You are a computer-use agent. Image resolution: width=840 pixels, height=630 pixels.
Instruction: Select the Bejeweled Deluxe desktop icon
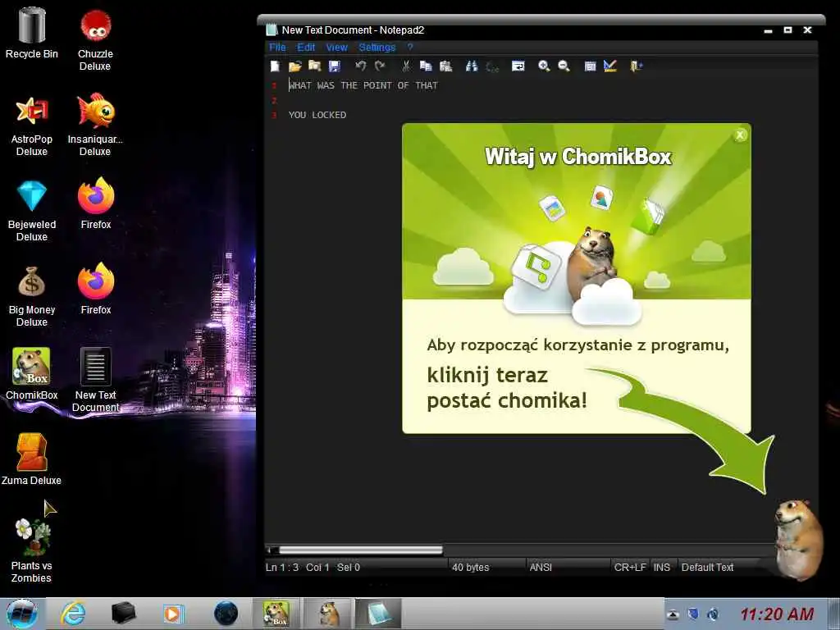[32, 211]
